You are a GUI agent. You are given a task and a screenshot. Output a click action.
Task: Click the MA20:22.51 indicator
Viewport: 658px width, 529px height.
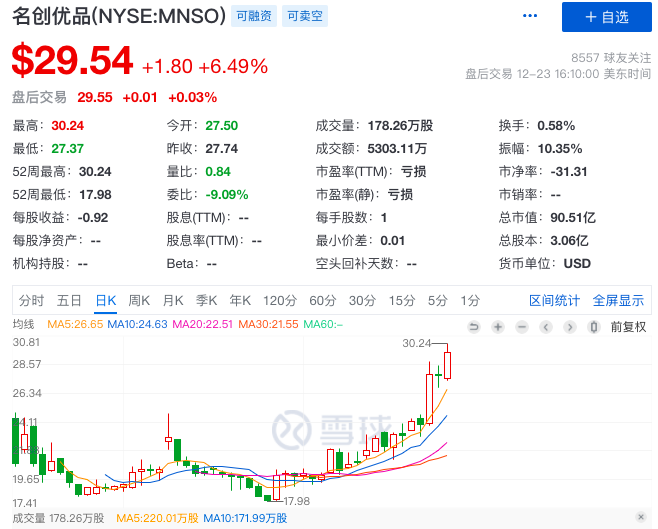click(202, 324)
